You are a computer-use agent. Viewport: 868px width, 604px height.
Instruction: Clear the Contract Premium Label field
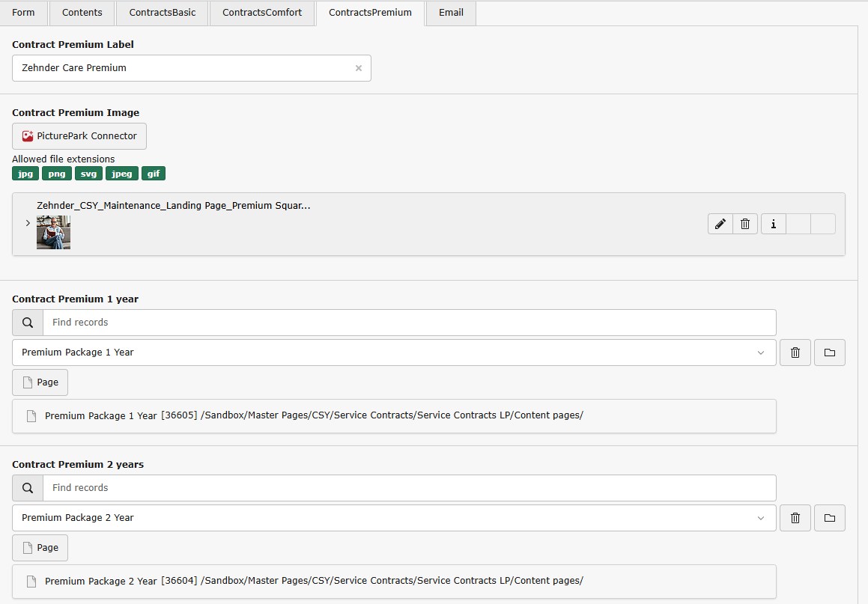pos(358,68)
